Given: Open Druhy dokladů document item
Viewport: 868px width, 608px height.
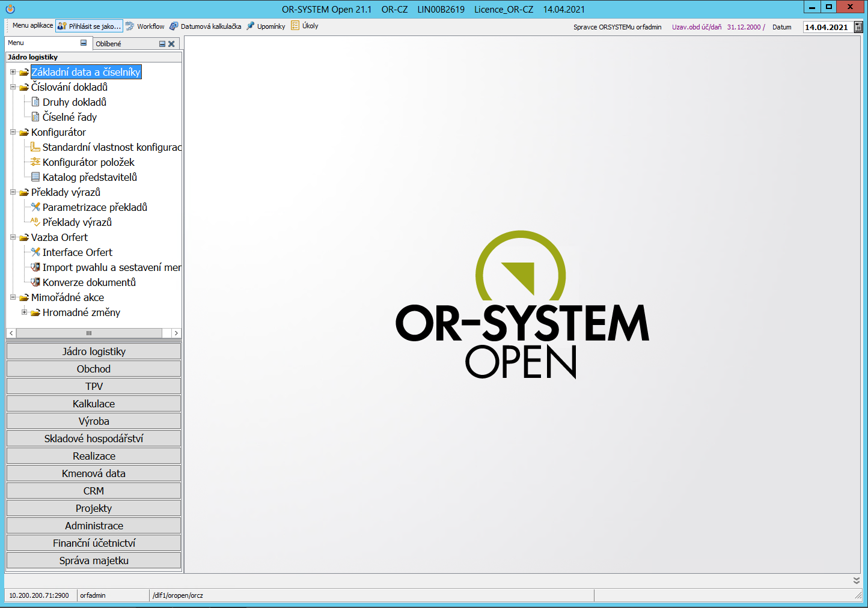Looking at the screenshot, I should point(74,102).
